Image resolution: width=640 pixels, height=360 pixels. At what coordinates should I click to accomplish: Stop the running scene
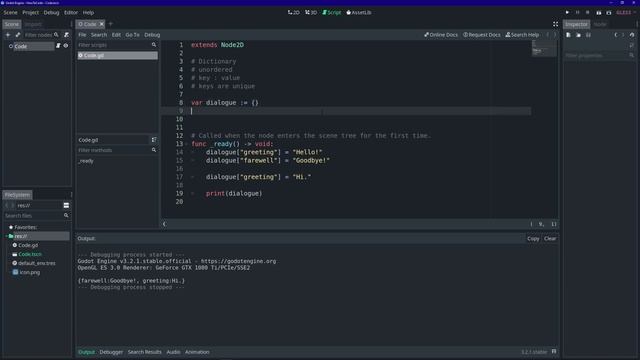588,13
